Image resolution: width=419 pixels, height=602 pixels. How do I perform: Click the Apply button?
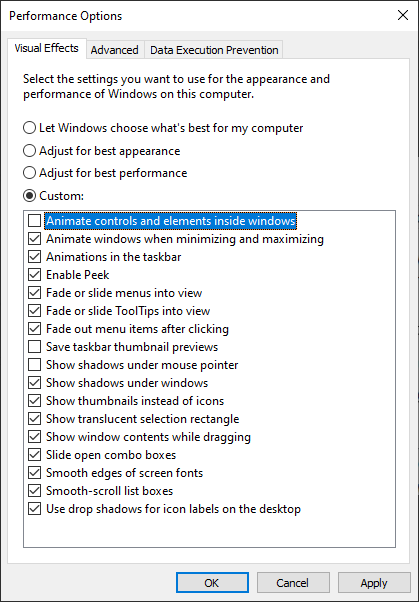[374, 583]
